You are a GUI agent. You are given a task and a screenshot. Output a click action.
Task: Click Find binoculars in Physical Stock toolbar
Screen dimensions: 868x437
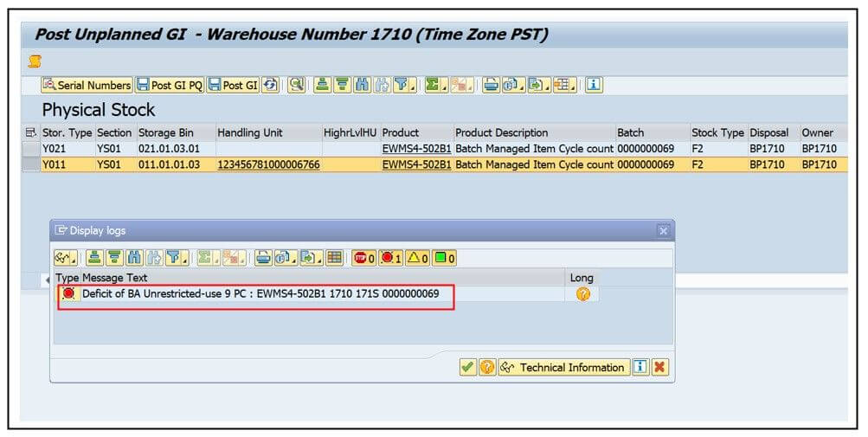(x=363, y=85)
